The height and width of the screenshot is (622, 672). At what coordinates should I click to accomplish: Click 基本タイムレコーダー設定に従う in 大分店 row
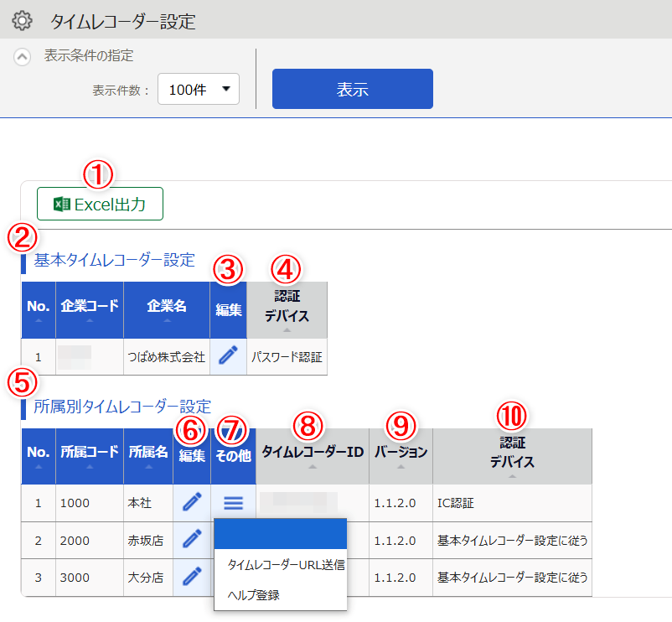[512, 578]
